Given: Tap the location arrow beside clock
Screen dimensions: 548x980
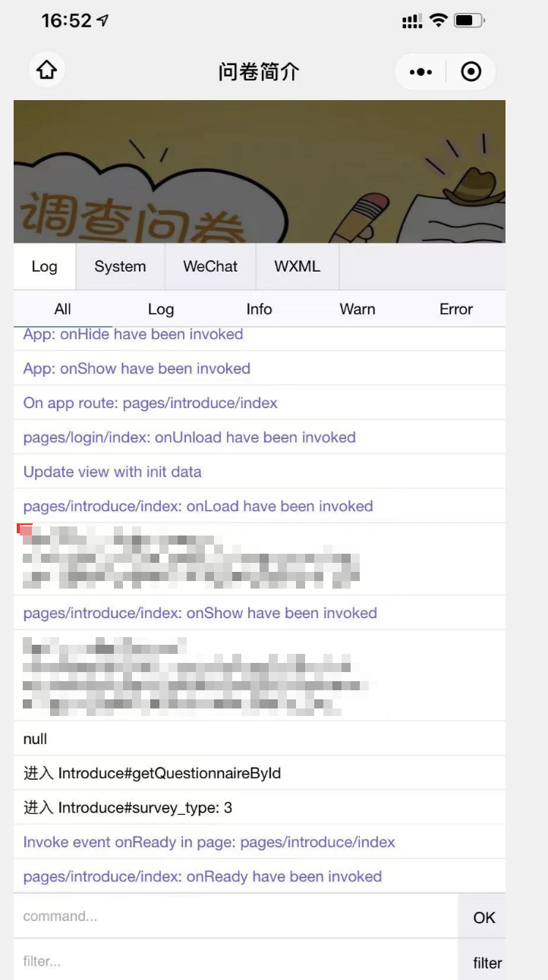Looking at the screenshot, I should click(103, 20).
